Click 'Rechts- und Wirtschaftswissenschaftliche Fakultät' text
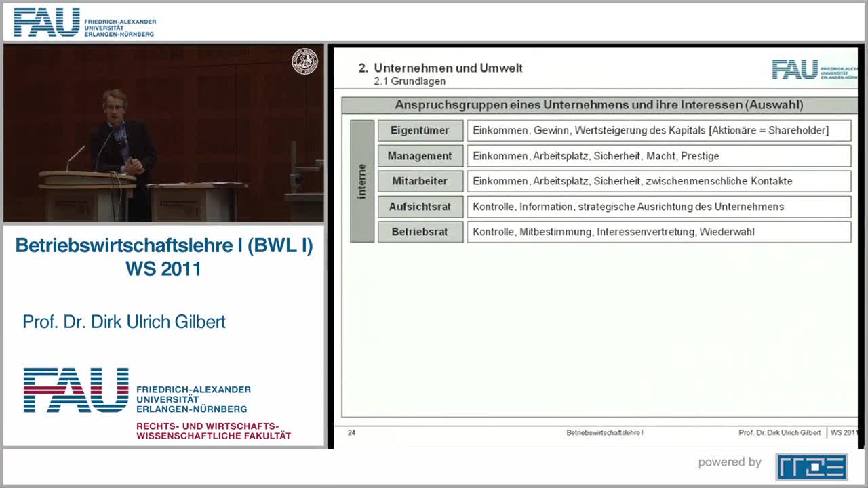The width and height of the screenshot is (868, 488). point(214,430)
